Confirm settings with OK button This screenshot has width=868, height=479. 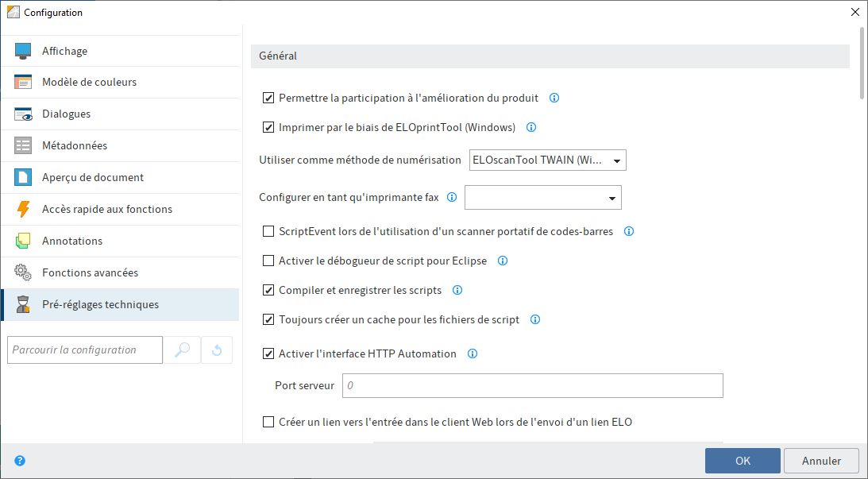[742, 460]
